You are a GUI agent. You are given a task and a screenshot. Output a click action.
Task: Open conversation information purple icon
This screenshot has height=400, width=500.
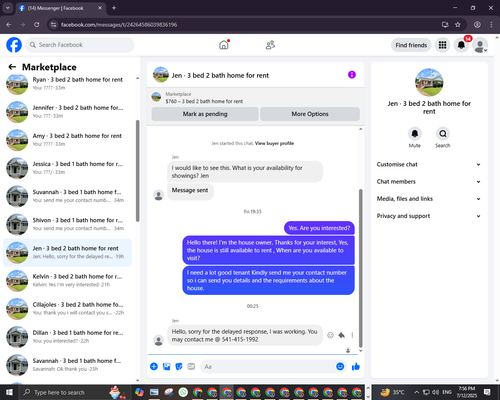352,75
